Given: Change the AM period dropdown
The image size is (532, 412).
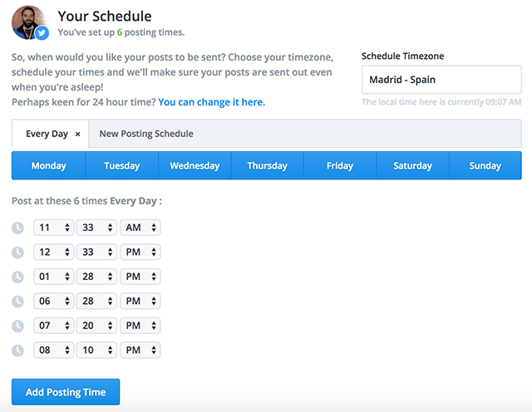Looking at the screenshot, I should tap(140, 228).
